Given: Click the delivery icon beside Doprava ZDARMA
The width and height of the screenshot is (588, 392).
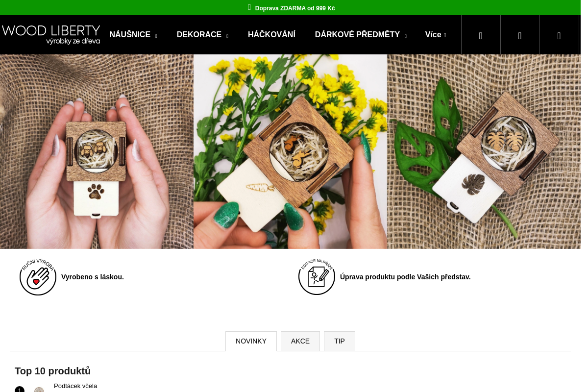Looking at the screenshot, I should coord(249,7).
